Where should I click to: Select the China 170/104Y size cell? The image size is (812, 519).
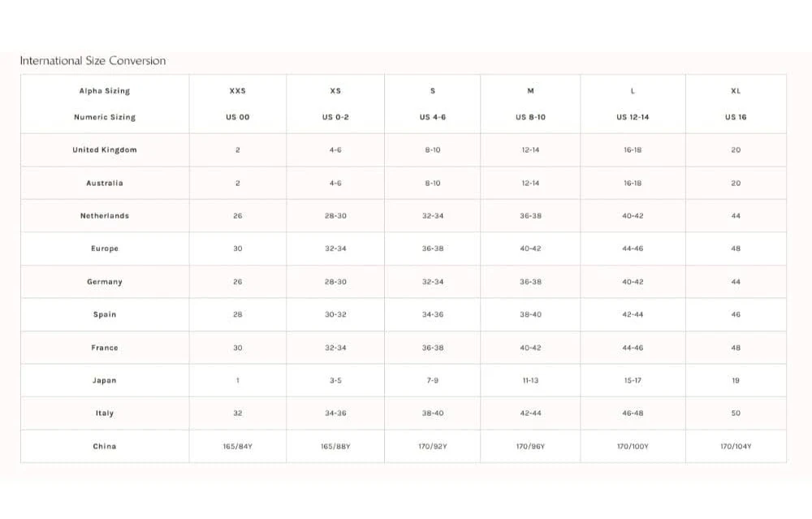coord(736,446)
